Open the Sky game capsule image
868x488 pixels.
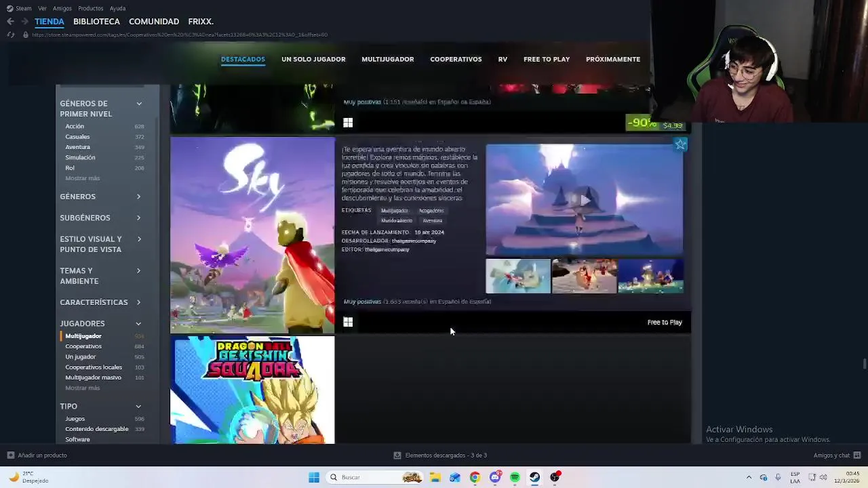coord(252,235)
